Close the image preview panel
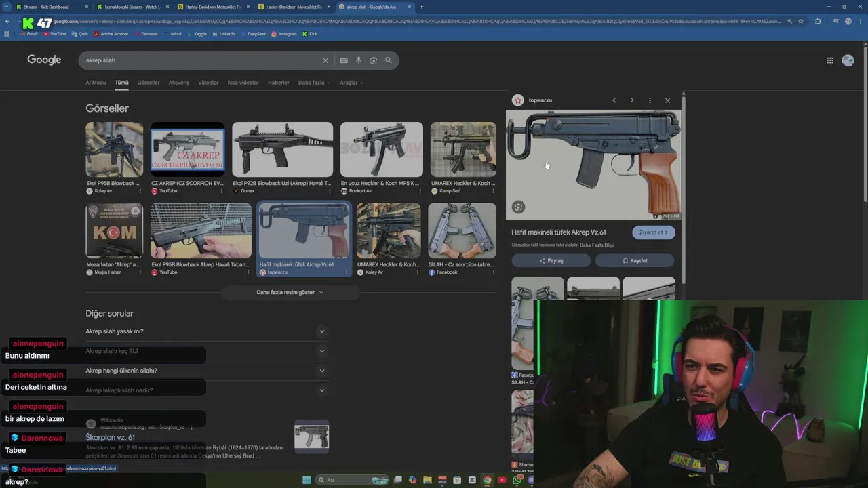Viewport: 868px width, 488px height. click(667, 100)
